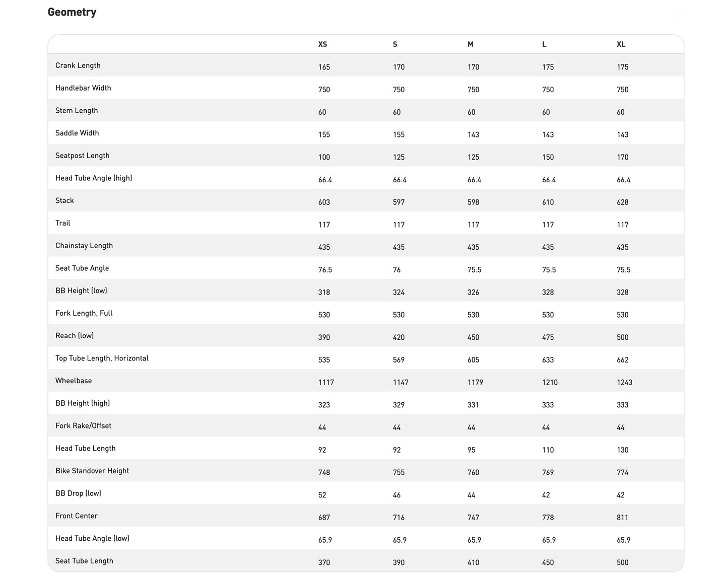Click the Geometry section heading

tap(72, 12)
